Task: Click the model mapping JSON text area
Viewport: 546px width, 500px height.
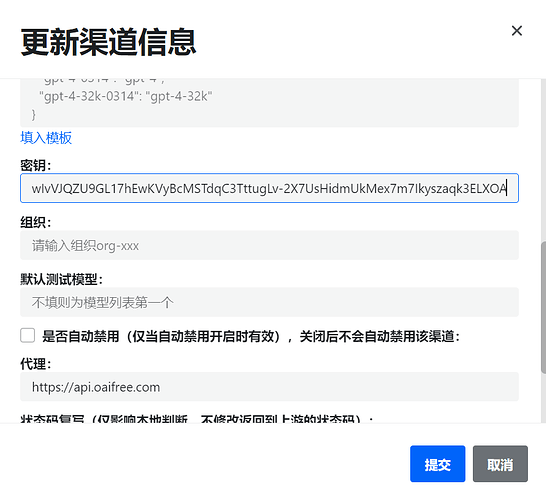Action: [269, 103]
